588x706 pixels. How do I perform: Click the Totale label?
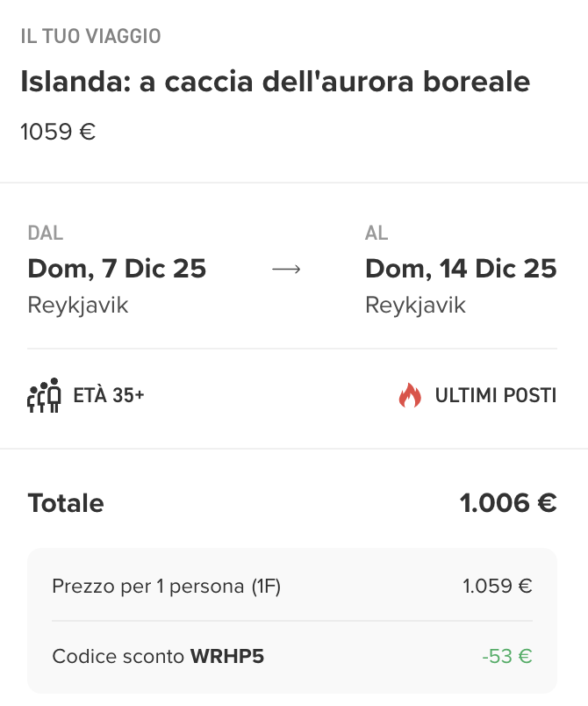tap(66, 503)
